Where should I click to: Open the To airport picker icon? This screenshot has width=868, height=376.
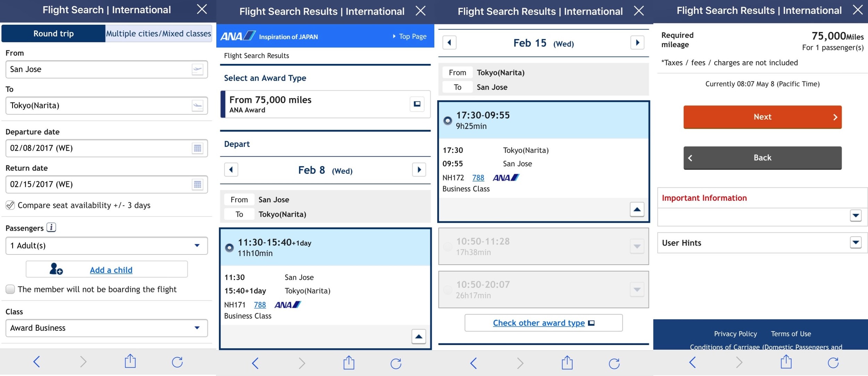click(198, 105)
